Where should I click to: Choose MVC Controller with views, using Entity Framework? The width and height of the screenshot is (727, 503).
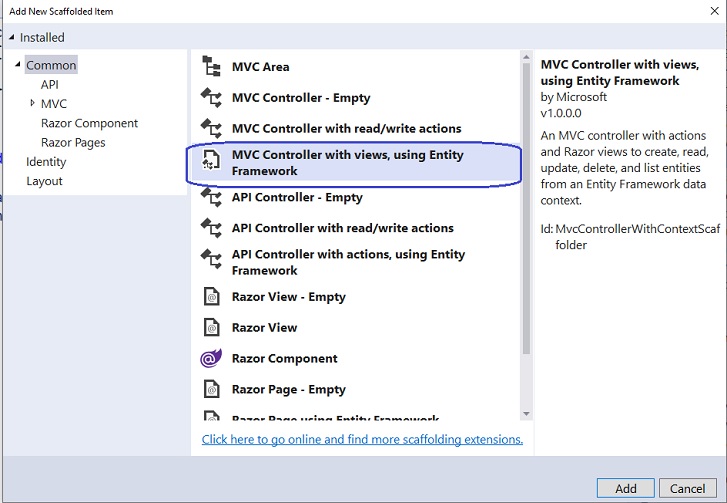(x=347, y=163)
